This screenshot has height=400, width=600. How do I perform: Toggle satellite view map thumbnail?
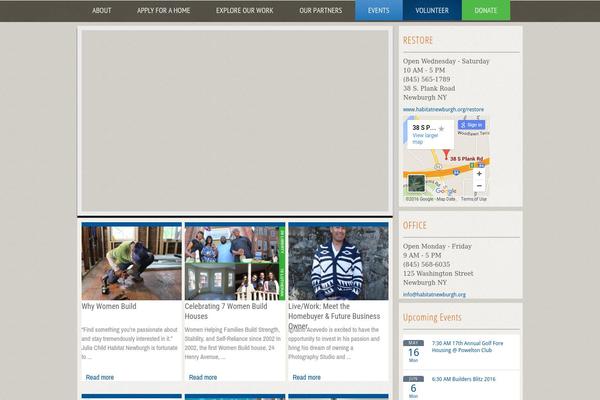click(x=416, y=183)
